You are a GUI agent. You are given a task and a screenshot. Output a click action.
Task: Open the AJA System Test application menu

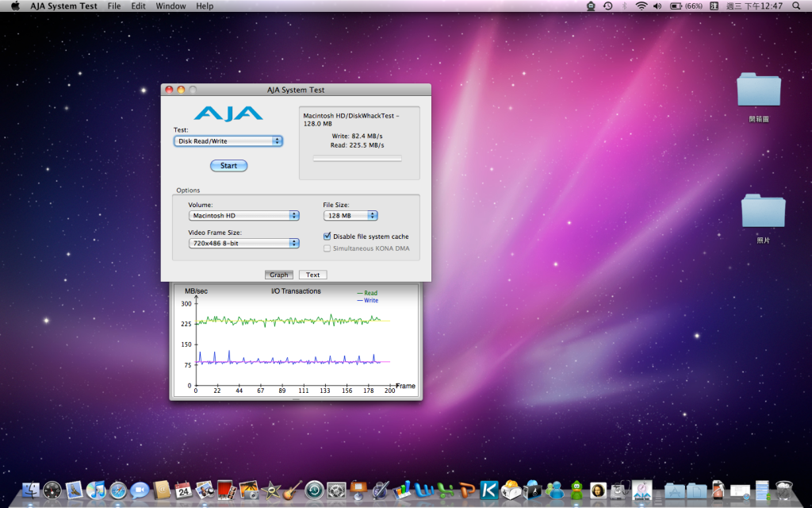point(63,6)
